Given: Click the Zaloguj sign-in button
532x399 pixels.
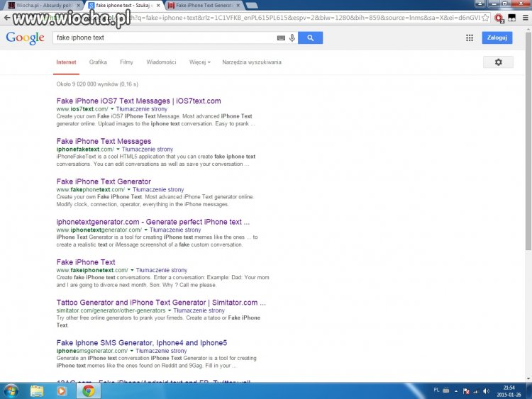Looking at the screenshot, I should point(497,38).
